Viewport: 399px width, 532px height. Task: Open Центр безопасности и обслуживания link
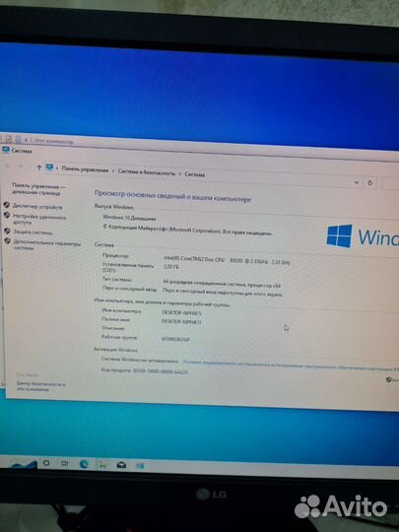coord(40,387)
